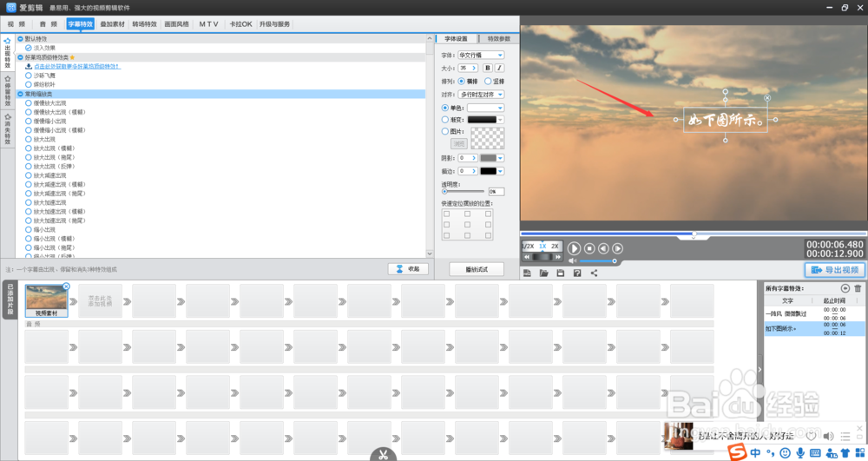Play the video preview
Image resolution: width=868 pixels, height=461 pixels.
[x=574, y=248]
